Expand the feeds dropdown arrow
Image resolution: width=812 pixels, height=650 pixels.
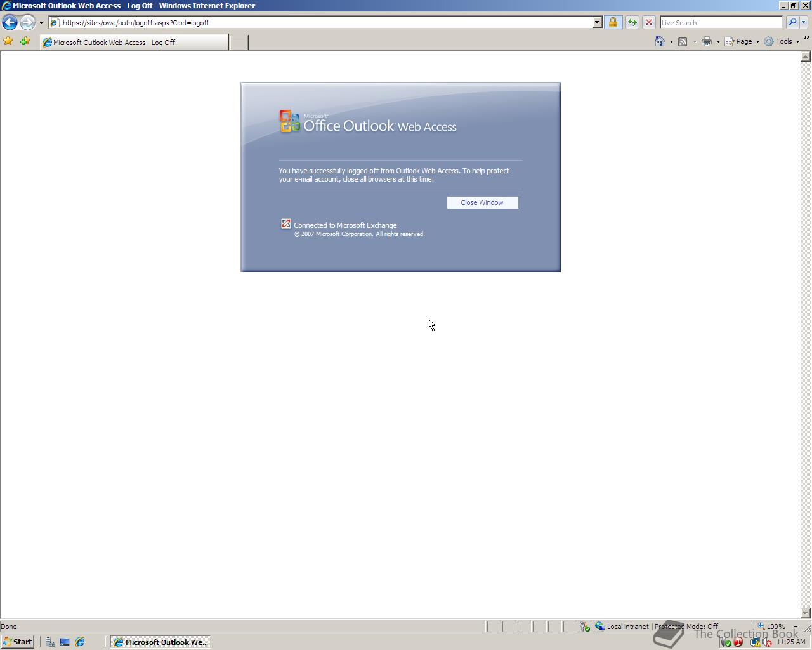[695, 42]
